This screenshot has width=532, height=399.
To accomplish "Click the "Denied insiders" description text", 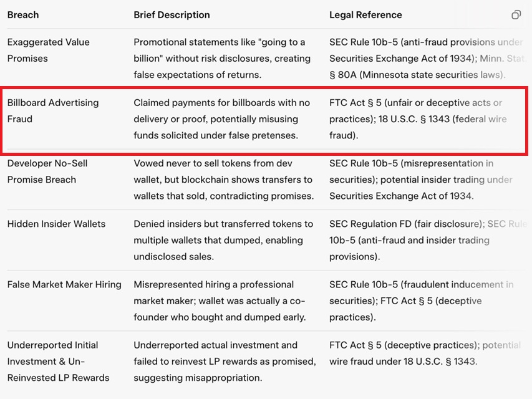I will point(223,240).
